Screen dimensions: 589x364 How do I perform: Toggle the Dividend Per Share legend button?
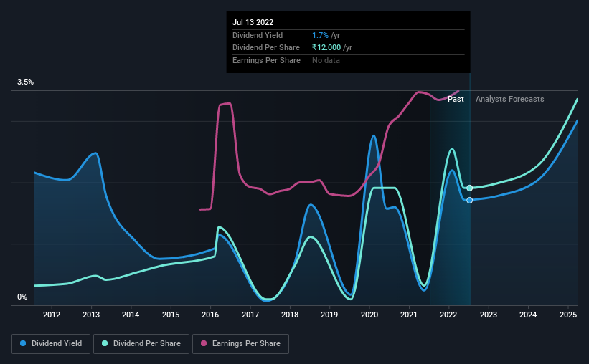[x=141, y=344]
